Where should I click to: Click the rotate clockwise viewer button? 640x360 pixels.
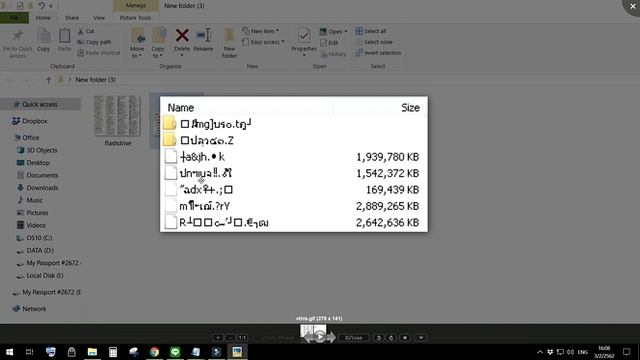[x=391, y=338]
